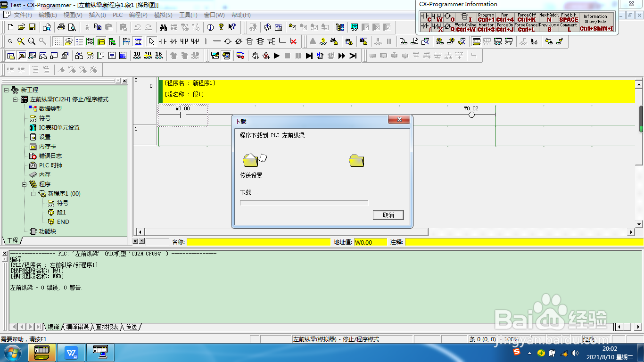Click the decimal 10 monitor format icon

click(x=137, y=56)
